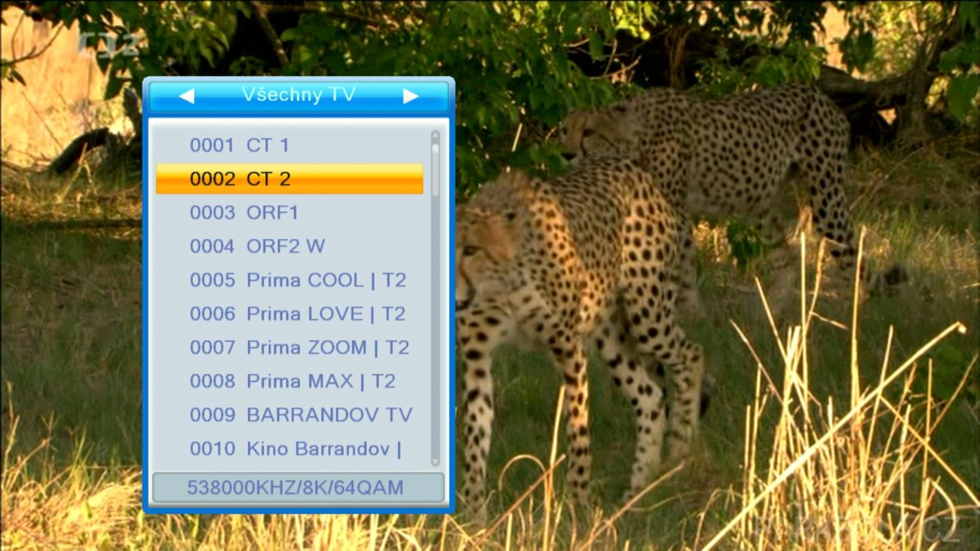Pick channel 0006 Prima LOVE | T2
Image resolution: width=980 pixels, height=551 pixels.
click(289, 314)
